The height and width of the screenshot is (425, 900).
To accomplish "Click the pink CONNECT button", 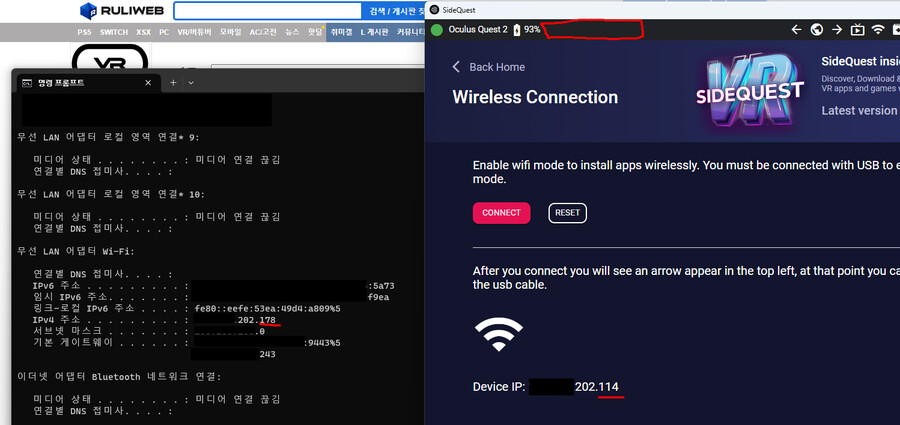I will pos(501,212).
